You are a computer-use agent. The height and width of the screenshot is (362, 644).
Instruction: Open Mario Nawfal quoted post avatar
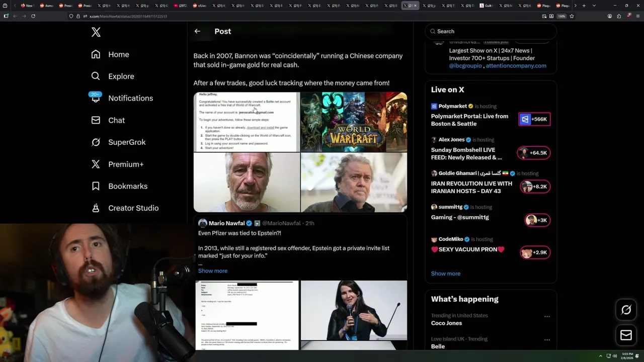(x=202, y=223)
